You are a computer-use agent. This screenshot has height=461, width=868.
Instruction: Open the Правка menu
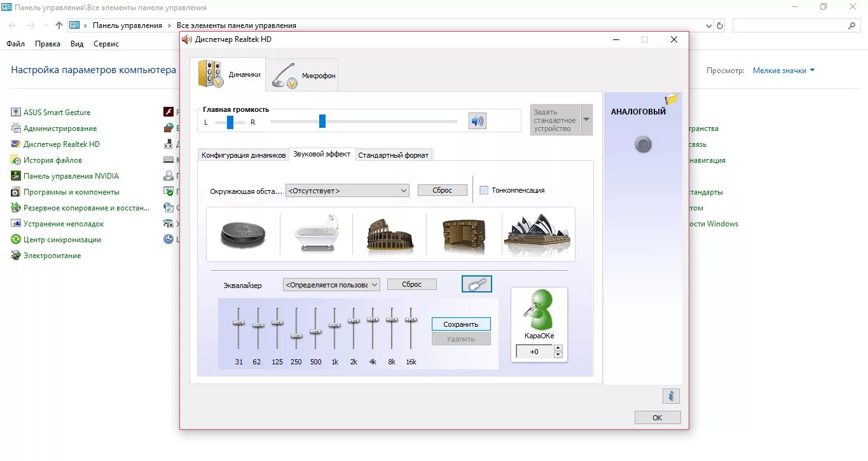(x=48, y=44)
